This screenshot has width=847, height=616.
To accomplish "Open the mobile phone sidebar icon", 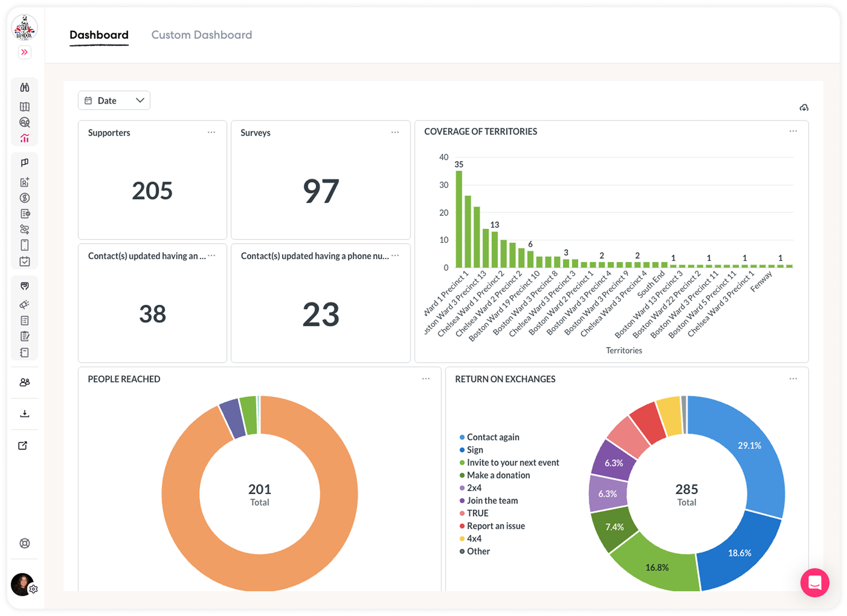I will tap(25, 245).
